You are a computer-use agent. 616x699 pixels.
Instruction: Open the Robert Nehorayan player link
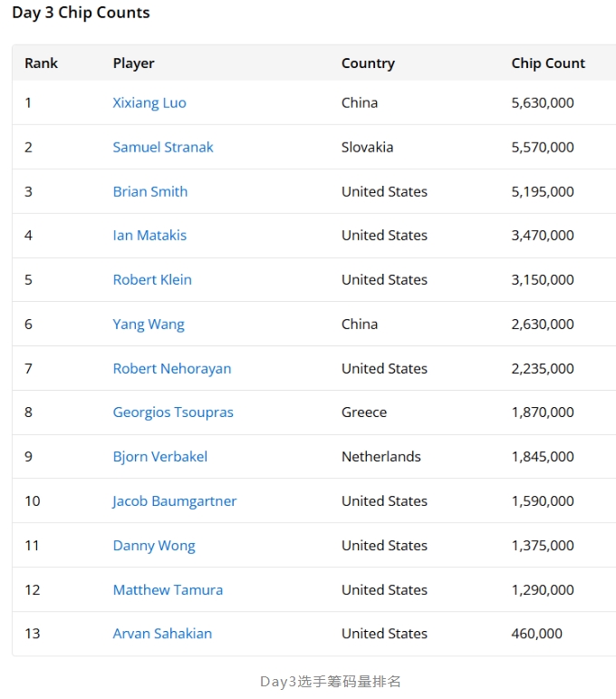click(x=172, y=368)
